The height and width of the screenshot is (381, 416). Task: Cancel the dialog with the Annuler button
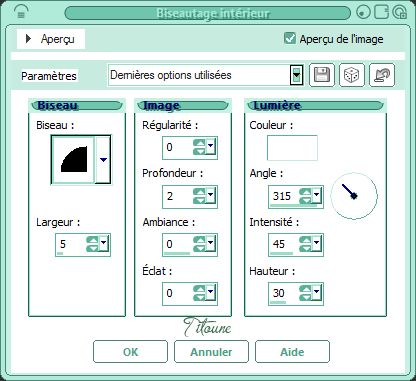(211, 352)
